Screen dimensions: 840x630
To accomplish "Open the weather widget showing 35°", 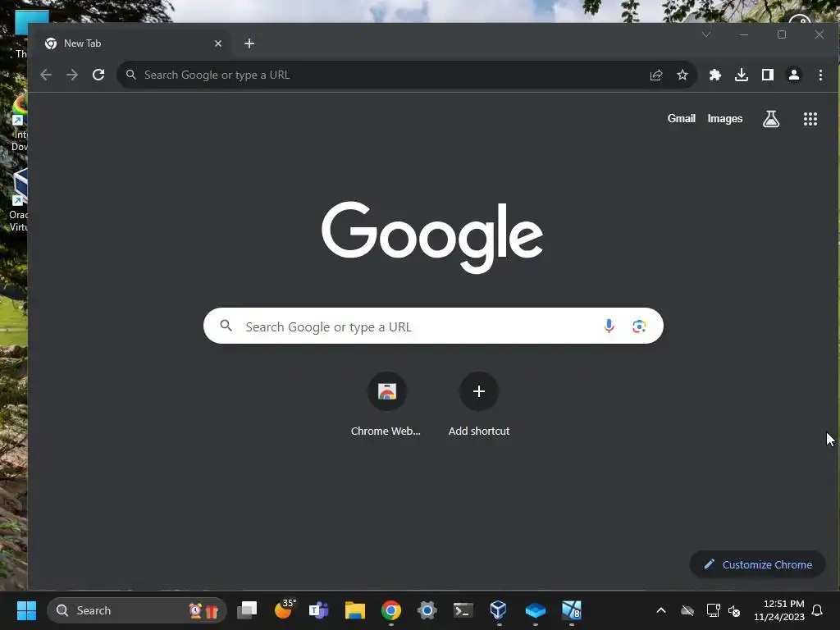I will point(285,609).
